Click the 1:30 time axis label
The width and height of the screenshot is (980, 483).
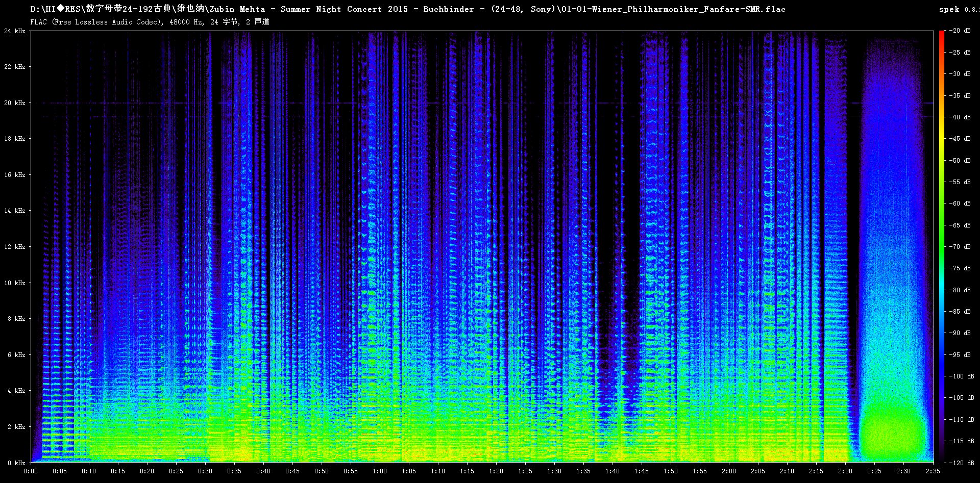pos(554,471)
